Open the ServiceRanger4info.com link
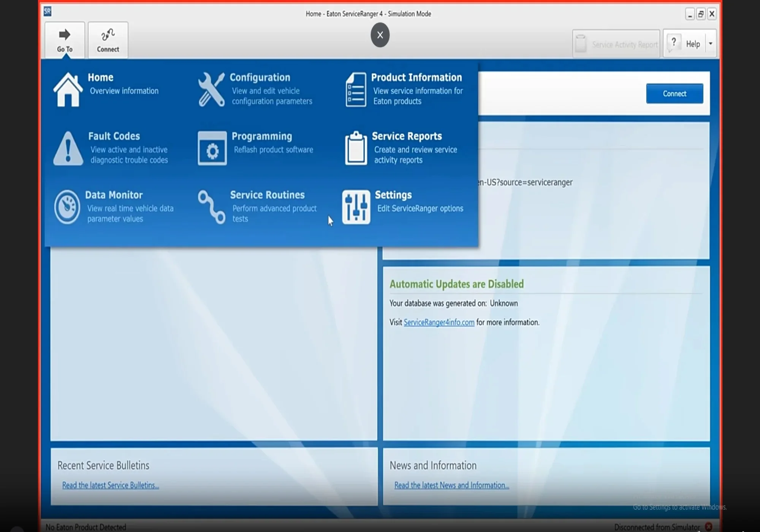The height and width of the screenshot is (532, 760). (x=439, y=322)
